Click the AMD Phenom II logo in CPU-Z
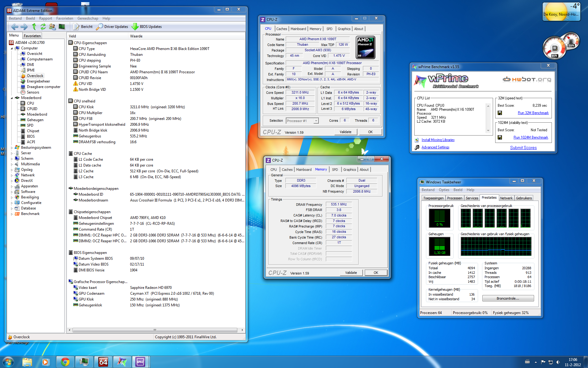This screenshot has height=368, width=588. tap(366, 48)
